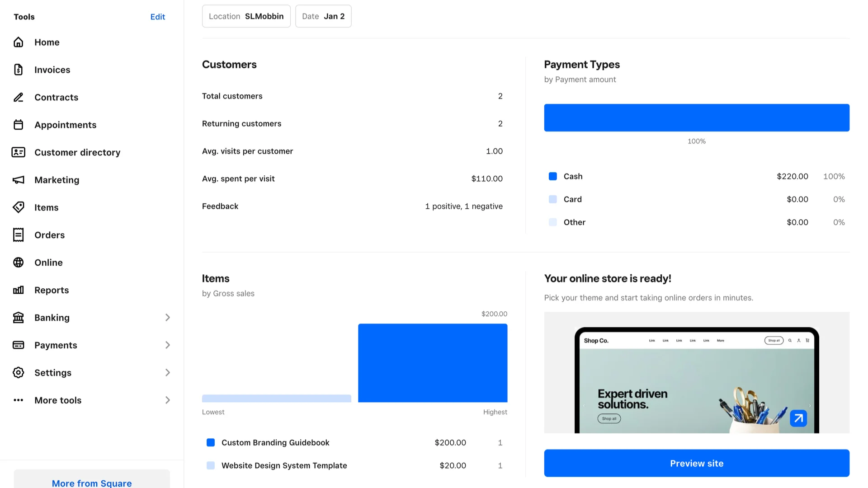Click the online store preview thumbnail
The width and height of the screenshot is (868, 488).
(696, 373)
